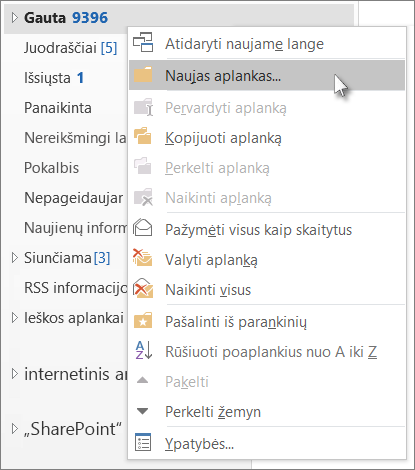Open the Juodraščiai drafts folder
Screen dimensions: 415x470
pyautogui.click(x=71, y=48)
